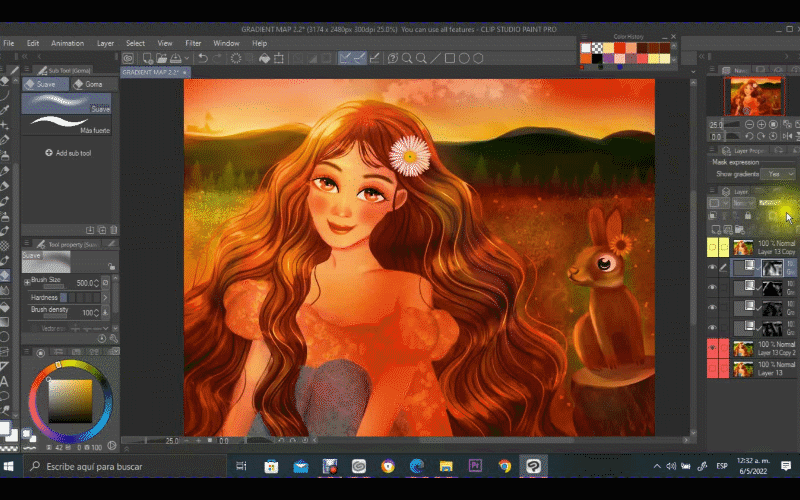
Task: Open the layer blending mode dropdown
Action: pyautogui.click(x=743, y=203)
